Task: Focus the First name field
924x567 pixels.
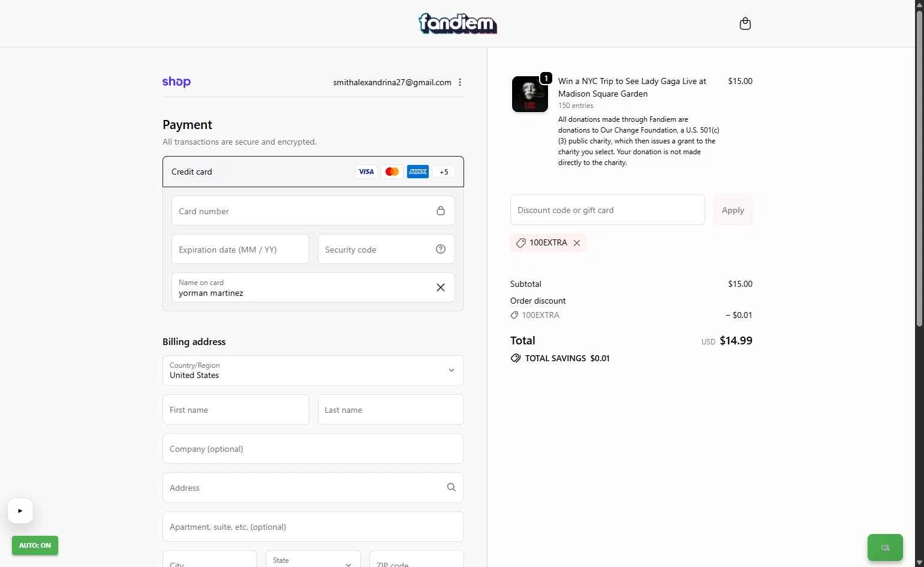Action: coord(236,409)
